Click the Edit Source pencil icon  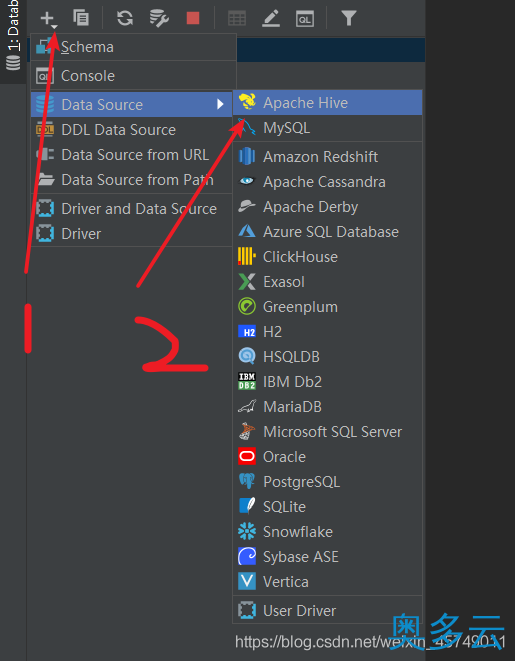271,19
